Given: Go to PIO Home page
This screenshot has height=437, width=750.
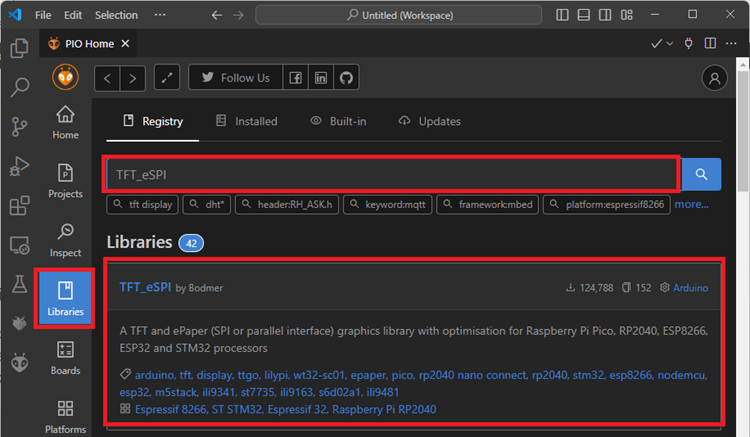Looking at the screenshot, I should 66,122.
